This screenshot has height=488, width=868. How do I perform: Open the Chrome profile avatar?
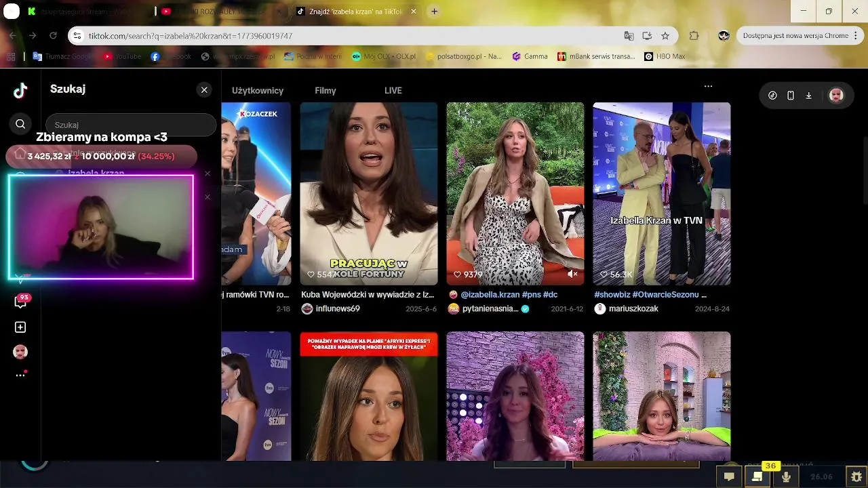tap(724, 36)
